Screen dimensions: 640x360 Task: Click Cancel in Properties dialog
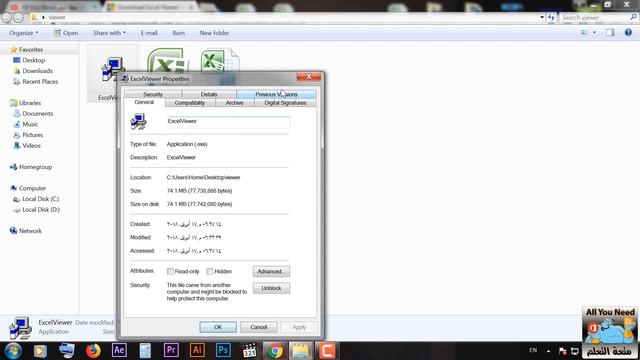click(259, 327)
